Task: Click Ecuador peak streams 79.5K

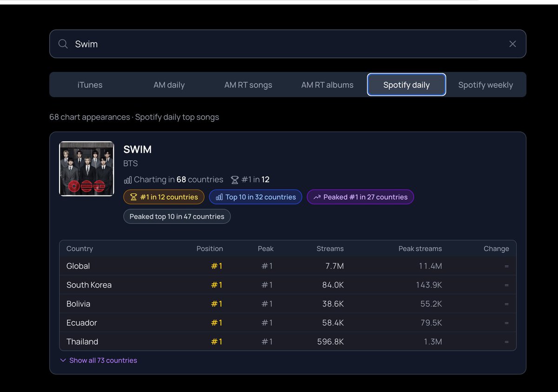Action: click(432, 323)
